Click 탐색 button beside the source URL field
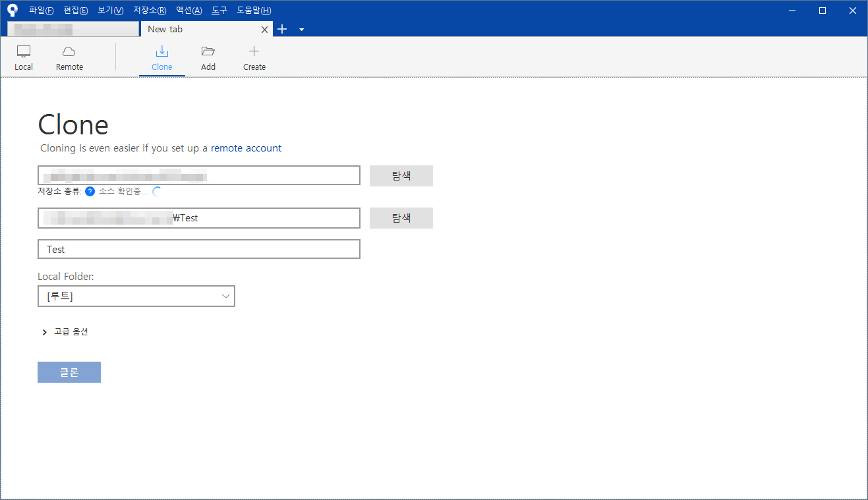868x500 pixels. tap(401, 176)
